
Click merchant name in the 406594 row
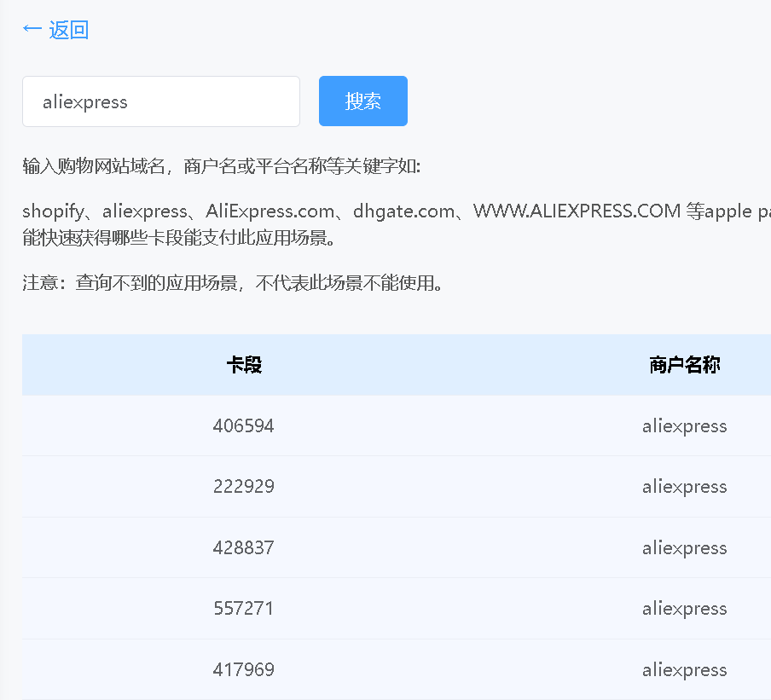[x=684, y=425]
